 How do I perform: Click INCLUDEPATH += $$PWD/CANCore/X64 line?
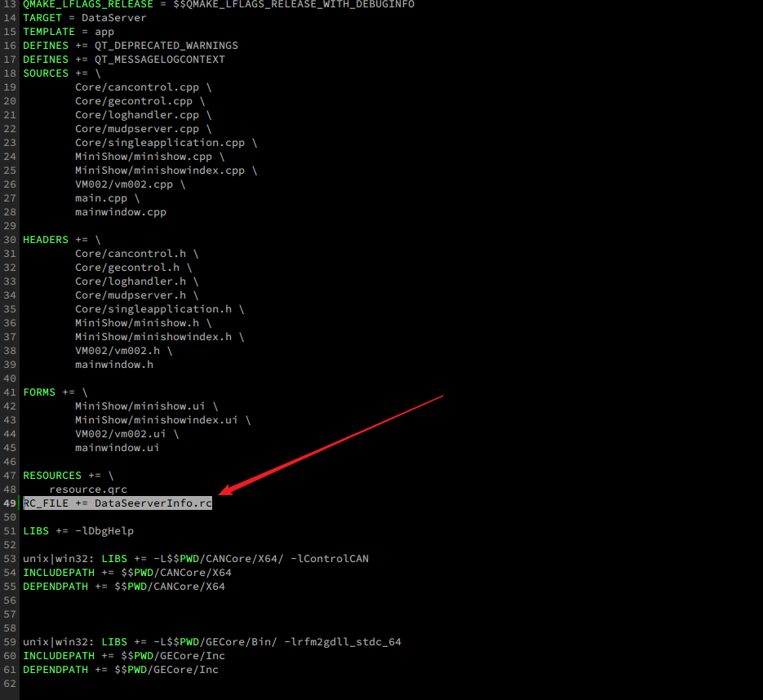click(x=127, y=573)
